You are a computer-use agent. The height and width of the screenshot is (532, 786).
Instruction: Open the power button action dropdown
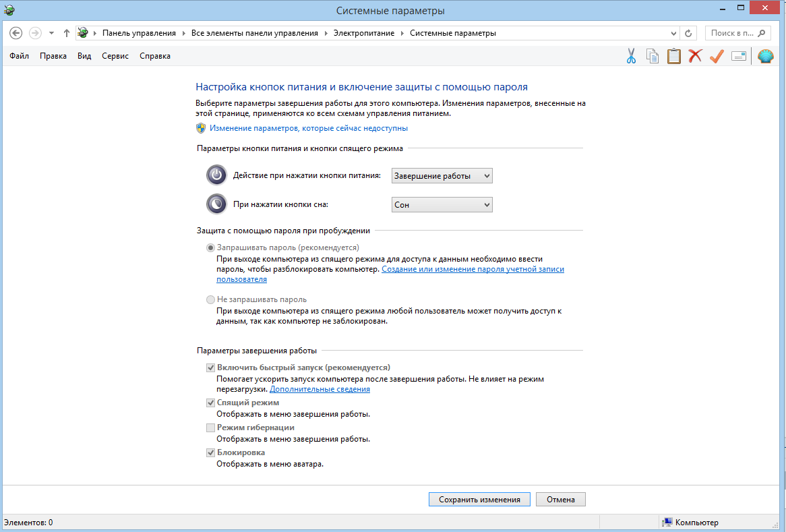pos(442,176)
